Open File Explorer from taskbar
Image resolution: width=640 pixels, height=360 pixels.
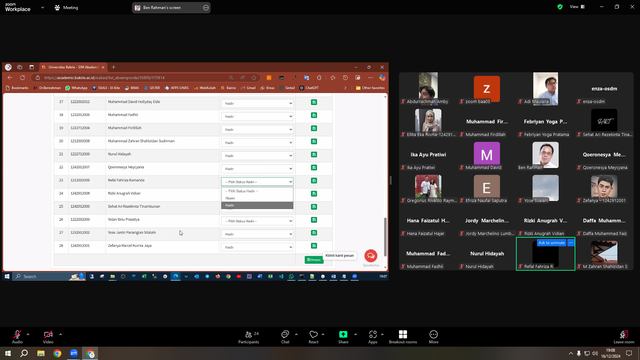click(x=41, y=353)
